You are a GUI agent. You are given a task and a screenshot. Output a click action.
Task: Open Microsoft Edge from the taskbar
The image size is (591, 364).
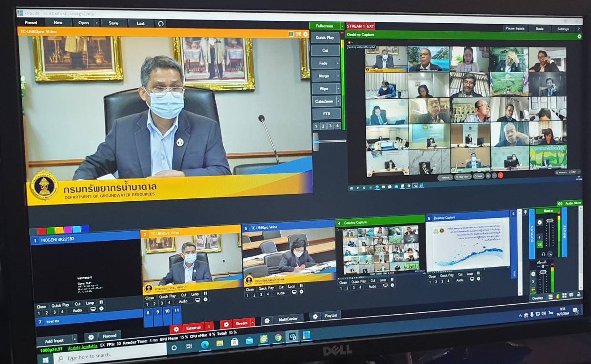coord(205,345)
